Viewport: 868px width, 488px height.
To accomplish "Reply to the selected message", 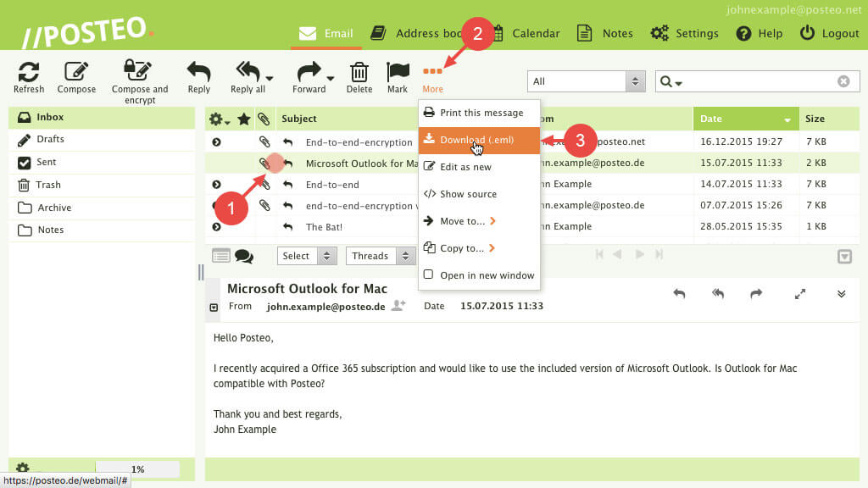I will (198, 72).
